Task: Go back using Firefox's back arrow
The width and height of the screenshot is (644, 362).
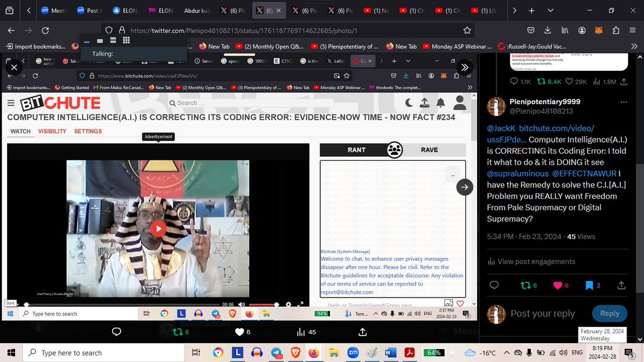Action: tap(11, 31)
